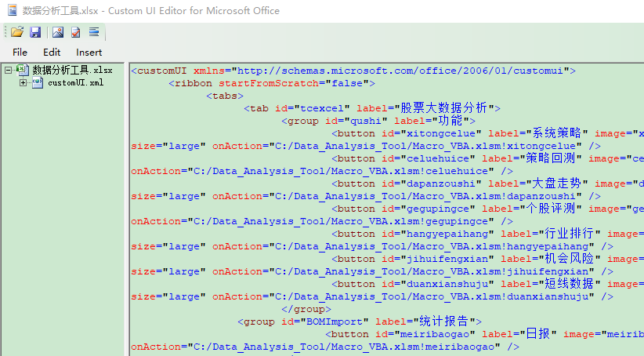
Task: Click the customUI.xml file icon
Action: [x=38, y=82]
